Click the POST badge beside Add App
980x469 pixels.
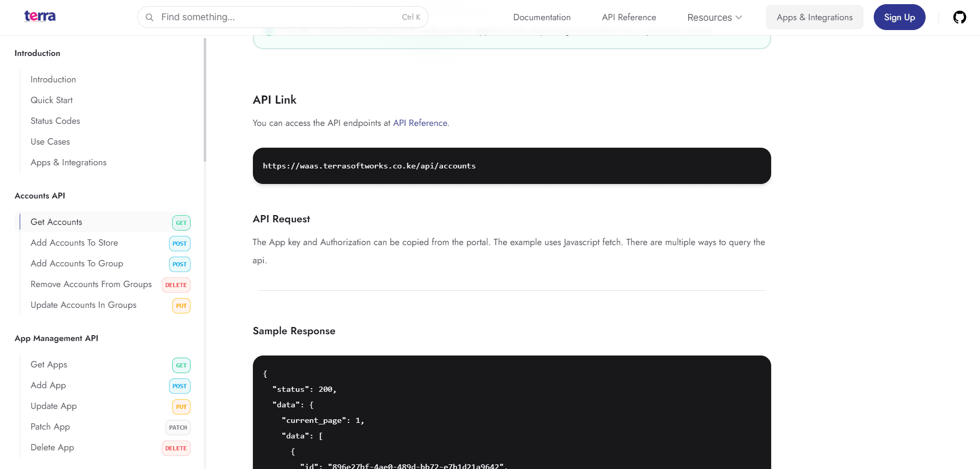[x=179, y=386]
